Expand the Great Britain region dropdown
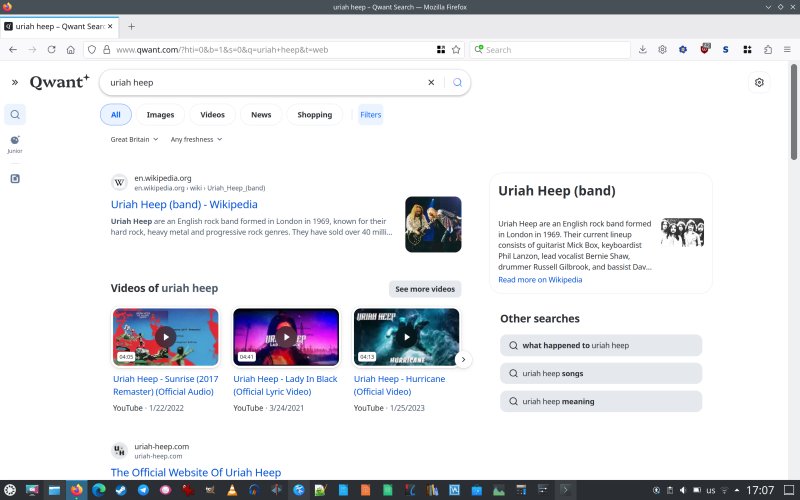 click(134, 139)
